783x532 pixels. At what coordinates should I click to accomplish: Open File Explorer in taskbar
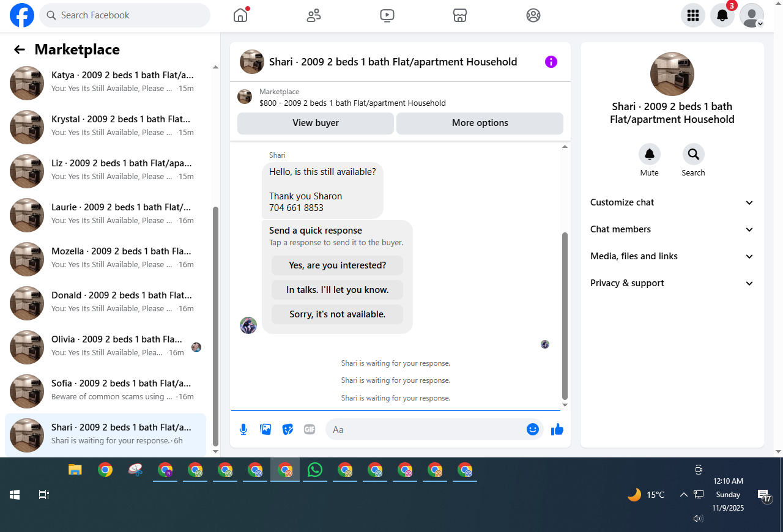(75, 470)
